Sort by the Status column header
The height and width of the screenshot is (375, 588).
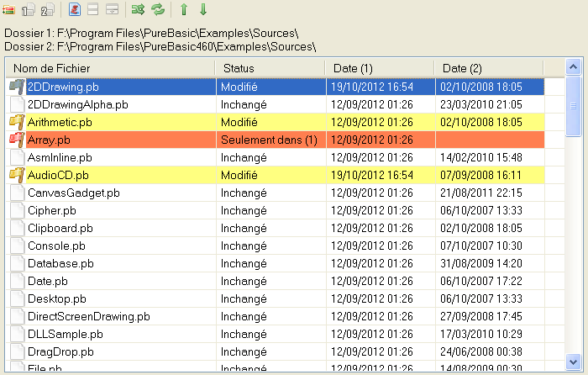tap(269, 67)
